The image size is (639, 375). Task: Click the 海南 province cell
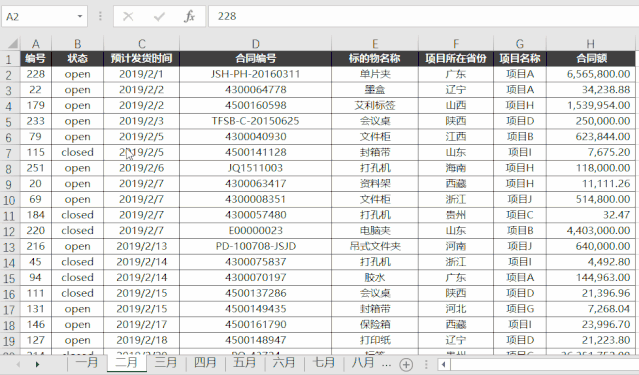456,168
